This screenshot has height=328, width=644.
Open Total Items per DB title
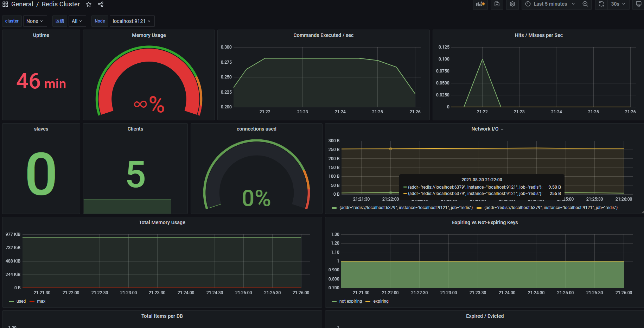(x=162, y=316)
